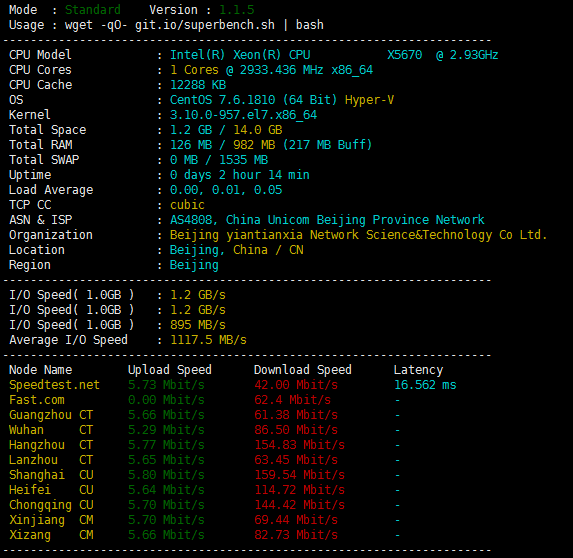This screenshot has height=558, width=573.
Task: Click the 'Xizang CM' node name
Action: pos(51,535)
